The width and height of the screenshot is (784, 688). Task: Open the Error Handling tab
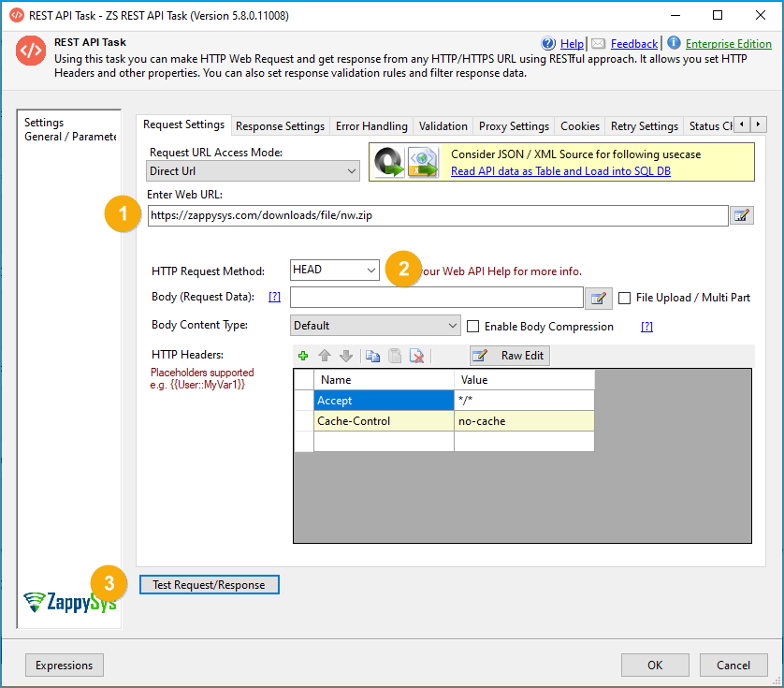(x=371, y=126)
